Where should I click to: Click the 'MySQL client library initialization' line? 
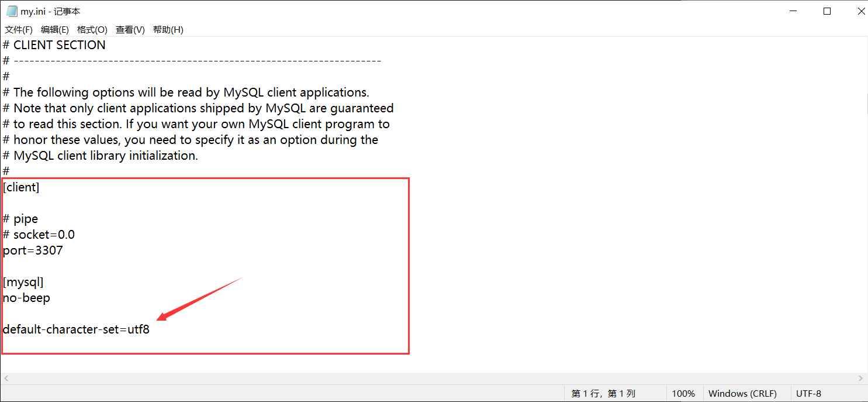(101, 156)
